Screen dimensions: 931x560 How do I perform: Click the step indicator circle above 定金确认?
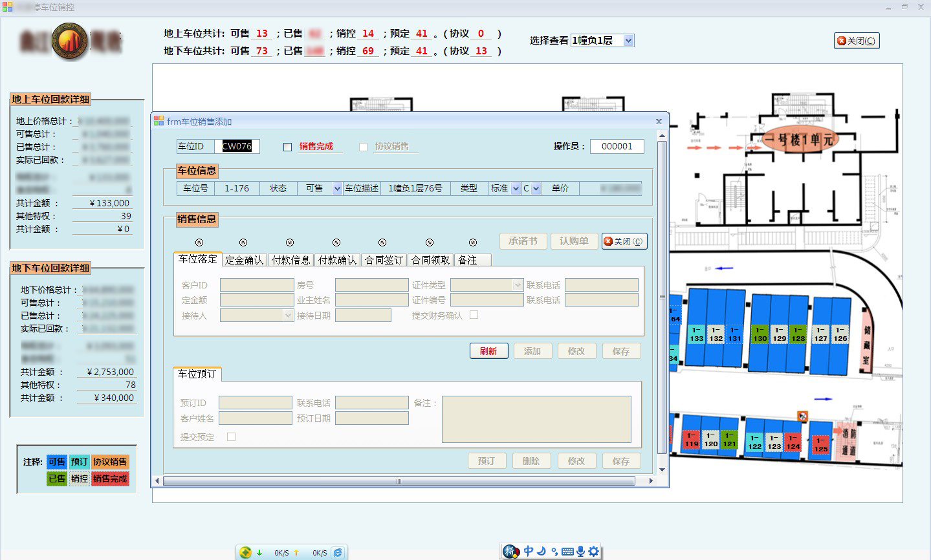243,242
